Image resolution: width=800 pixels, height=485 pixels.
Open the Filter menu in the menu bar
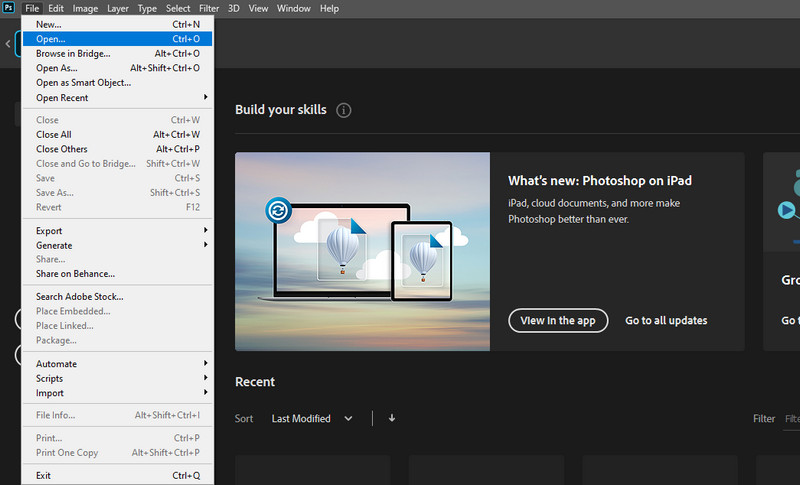click(x=209, y=8)
